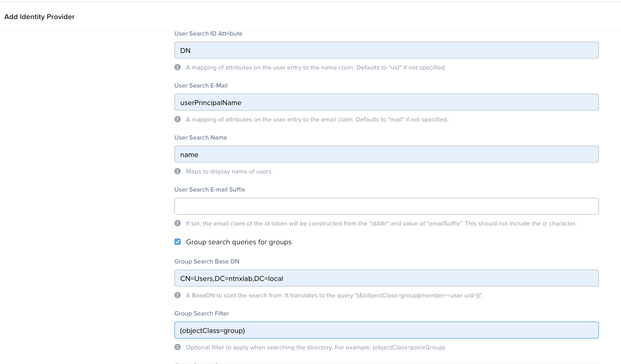Click info icon under E-mail Suffix field
Screen dimensions: 621x364
(x=178, y=223)
